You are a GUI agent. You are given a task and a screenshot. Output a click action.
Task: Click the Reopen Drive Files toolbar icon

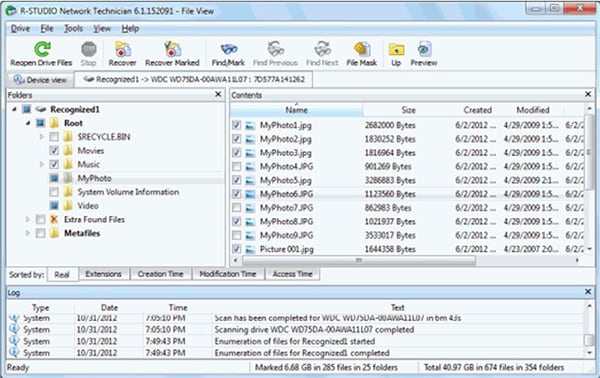point(42,49)
